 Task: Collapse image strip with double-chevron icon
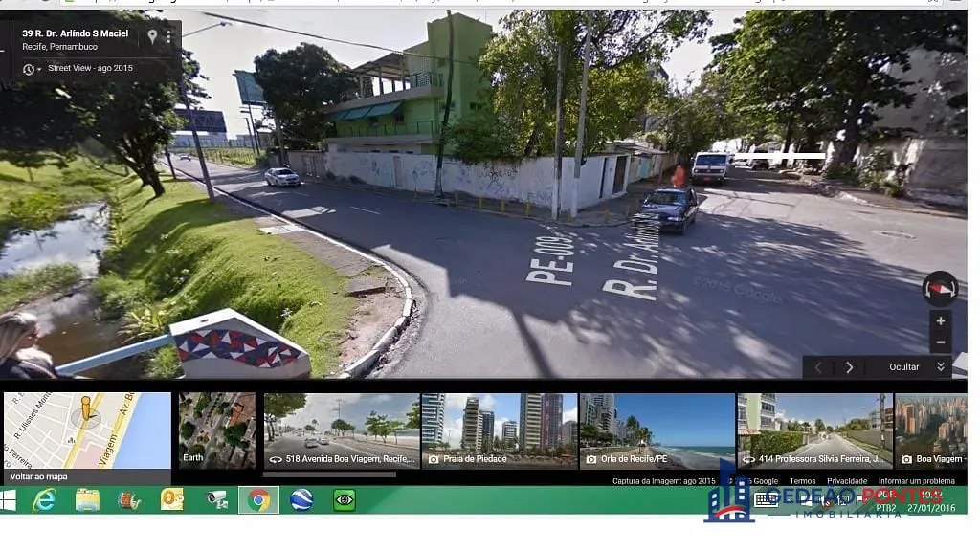[x=941, y=367]
